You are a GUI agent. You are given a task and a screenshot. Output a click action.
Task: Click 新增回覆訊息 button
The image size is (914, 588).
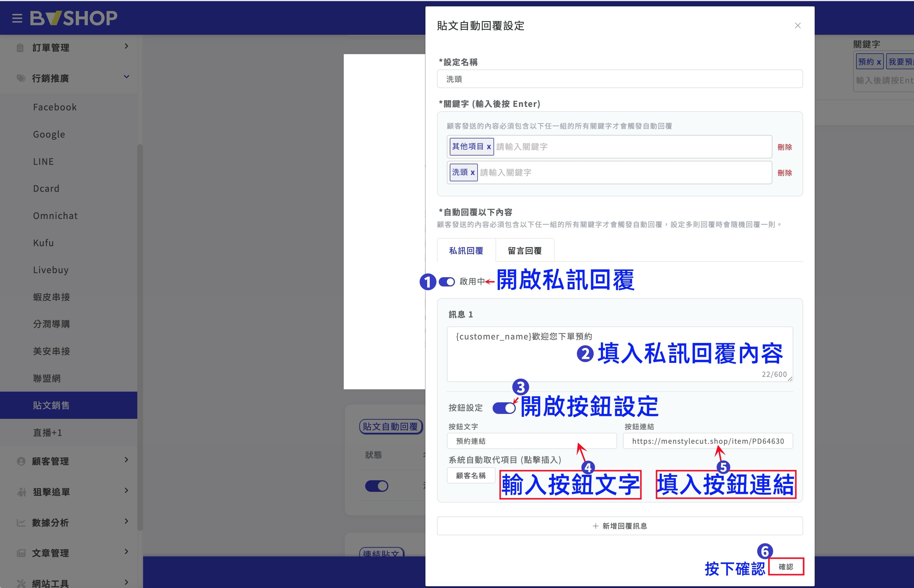620,526
